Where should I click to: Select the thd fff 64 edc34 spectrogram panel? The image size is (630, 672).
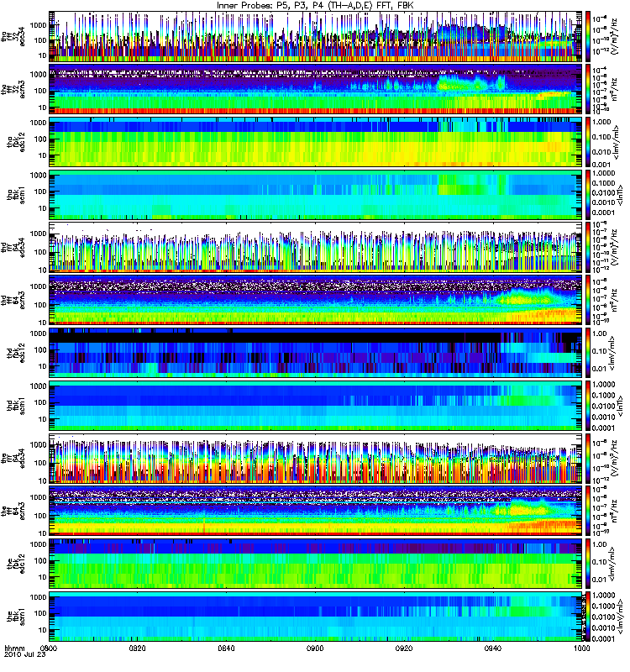pyautogui.click(x=316, y=247)
